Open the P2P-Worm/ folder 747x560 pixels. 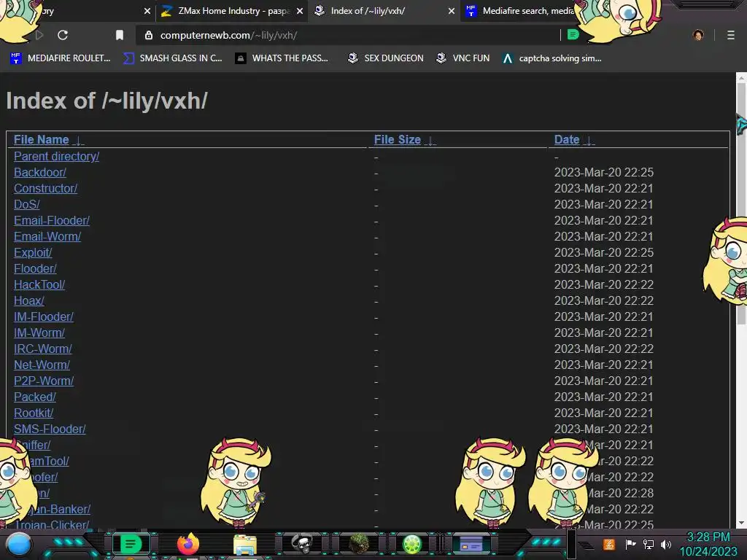pos(44,381)
